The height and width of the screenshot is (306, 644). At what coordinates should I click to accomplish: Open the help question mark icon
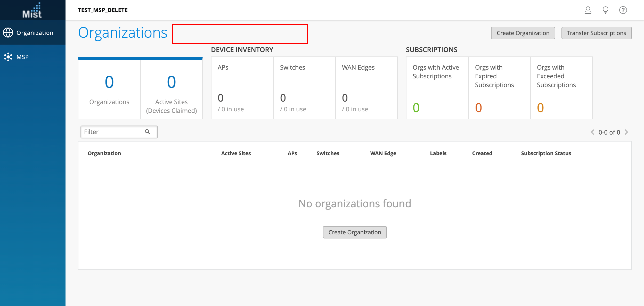coord(623,10)
